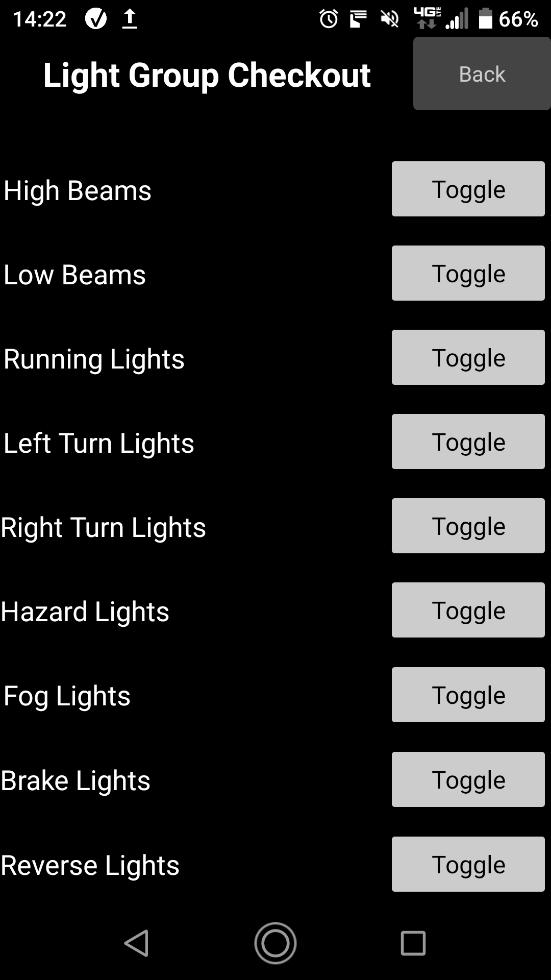551x980 pixels.
Task: Switch the Right Turn Lights toggle
Action: click(468, 526)
